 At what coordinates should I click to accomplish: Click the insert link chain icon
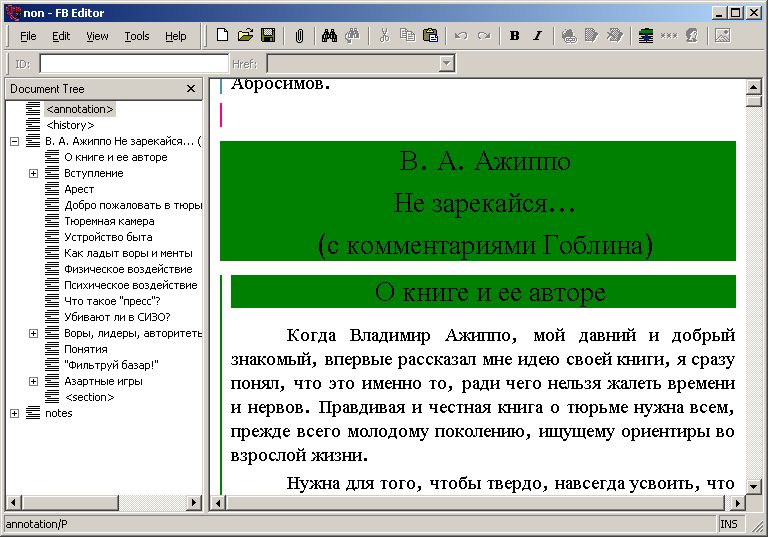pyautogui.click(x=569, y=35)
